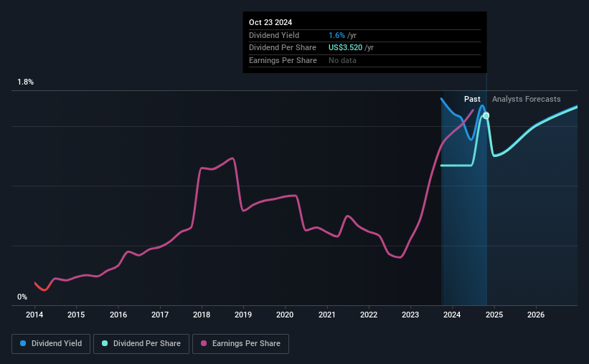Click the 2021 x-axis year label
Image resolution: width=589 pixels, height=364 pixels.
pos(327,315)
